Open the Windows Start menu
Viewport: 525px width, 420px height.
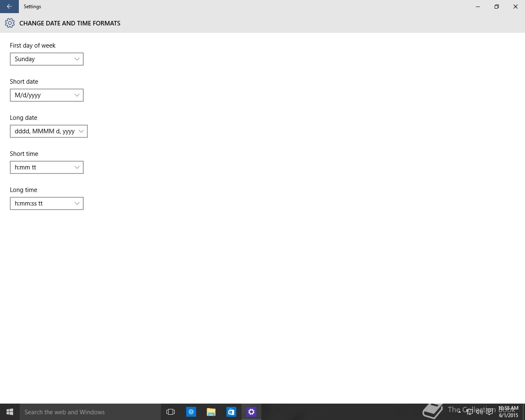10,412
